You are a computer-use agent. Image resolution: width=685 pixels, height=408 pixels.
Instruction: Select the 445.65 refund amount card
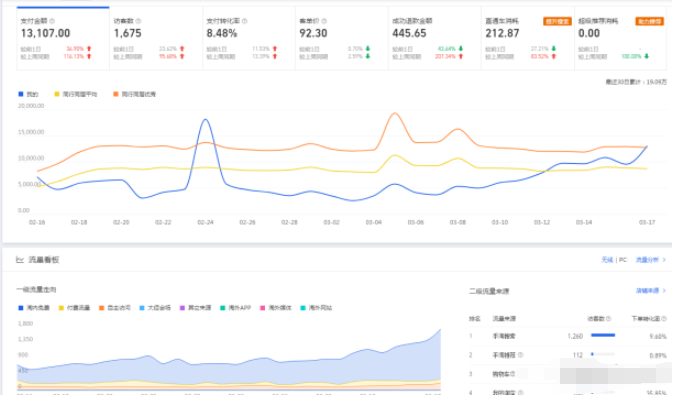(435, 38)
